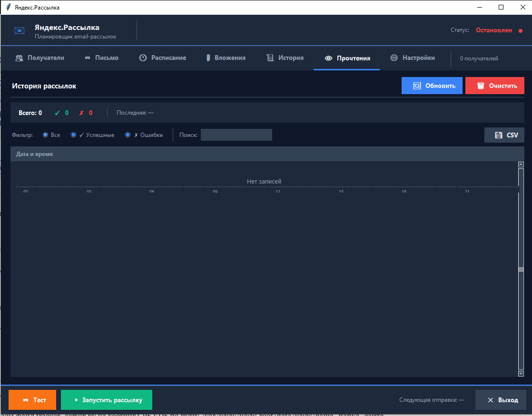Click the gear icon on Настройки tab
Viewport: 532px width, 416px height.
(394, 58)
